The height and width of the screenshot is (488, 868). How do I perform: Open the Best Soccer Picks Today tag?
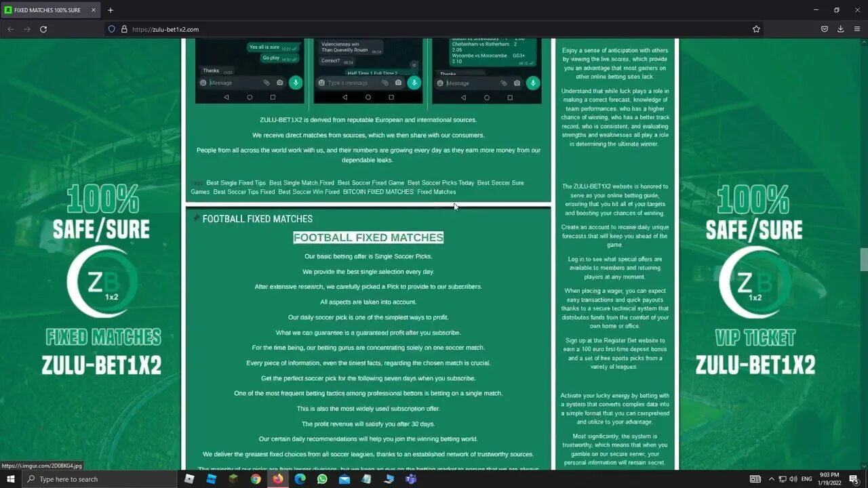click(x=441, y=183)
